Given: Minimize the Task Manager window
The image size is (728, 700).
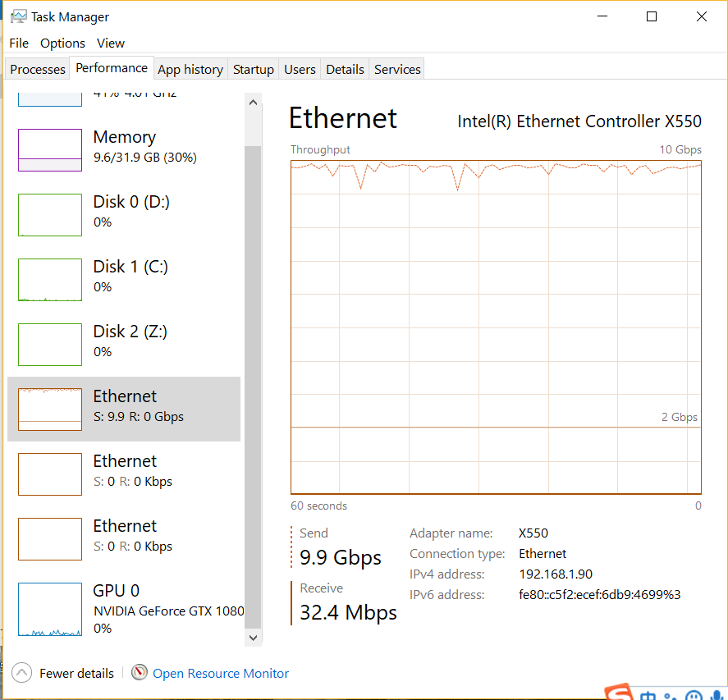Looking at the screenshot, I should coord(602,16).
